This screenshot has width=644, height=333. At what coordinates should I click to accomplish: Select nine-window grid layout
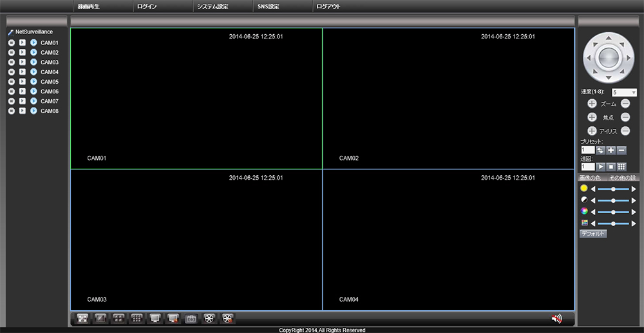[x=137, y=318]
